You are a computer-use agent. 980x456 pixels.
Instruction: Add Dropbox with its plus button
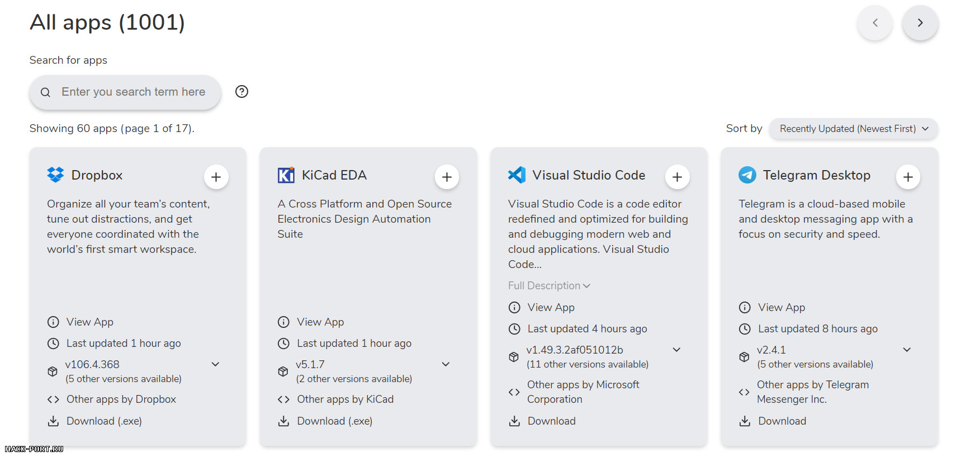(x=216, y=177)
